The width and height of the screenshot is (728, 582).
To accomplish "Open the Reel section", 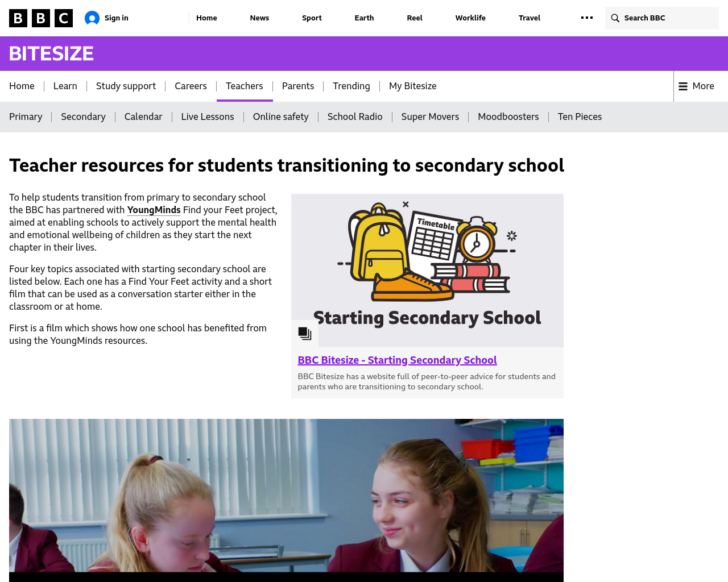I will pyautogui.click(x=415, y=18).
